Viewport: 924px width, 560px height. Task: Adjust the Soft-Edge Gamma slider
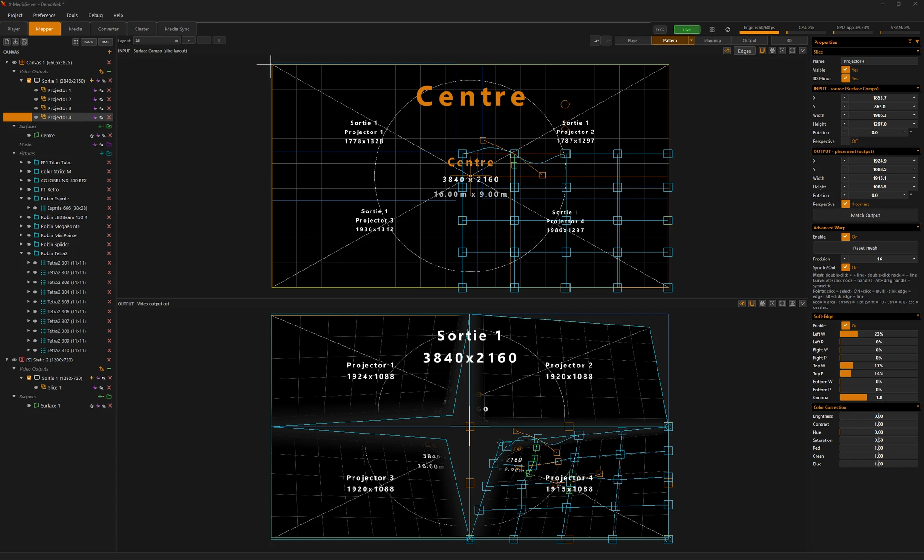point(879,397)
